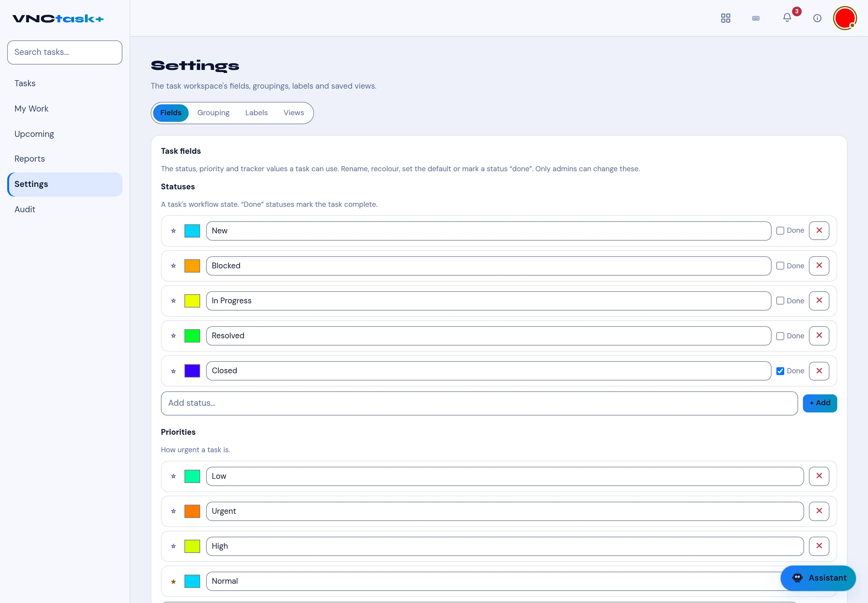Edit the In Progress name field
Screen dimensions: 868x603
pyautogui.click(x=488, y=301)
